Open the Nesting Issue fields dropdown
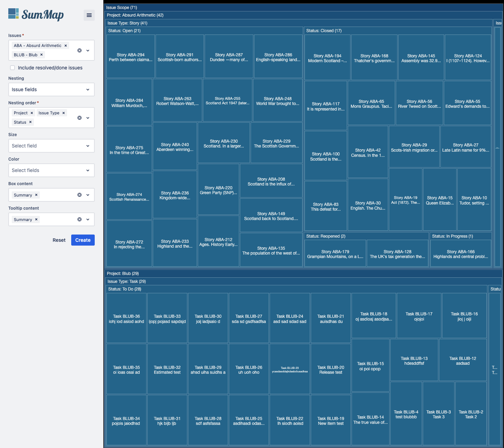504x448 pixels. click(52, 89)
